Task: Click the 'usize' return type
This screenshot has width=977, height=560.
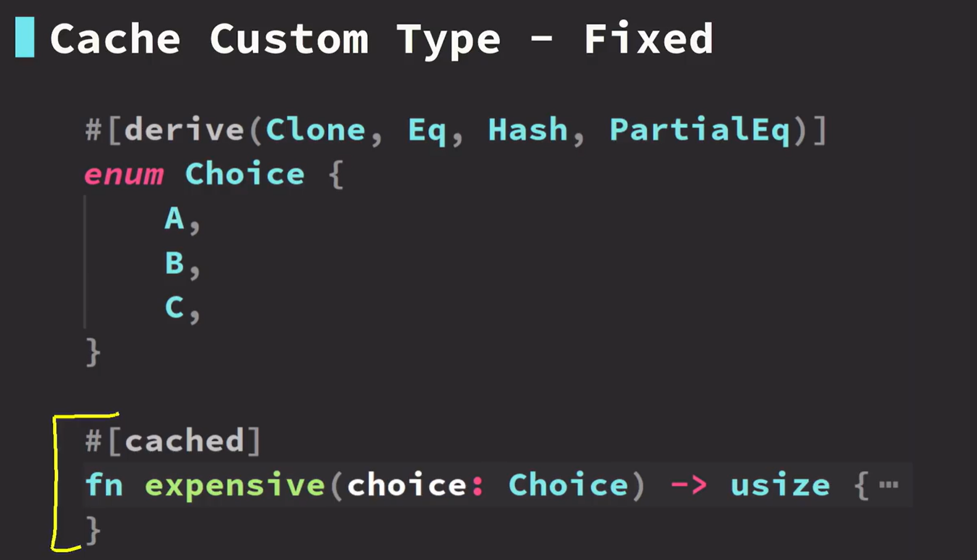Action: pyautogui.click(x=780, y=485)
